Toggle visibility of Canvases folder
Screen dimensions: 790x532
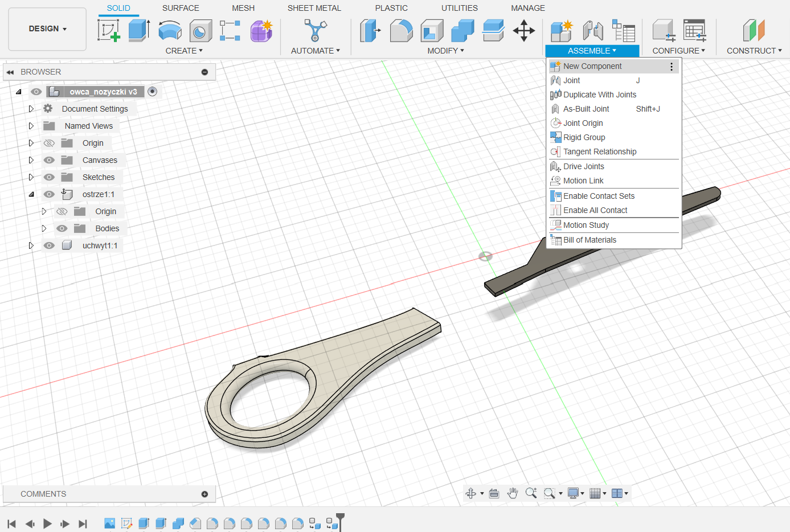coord(49,160)
